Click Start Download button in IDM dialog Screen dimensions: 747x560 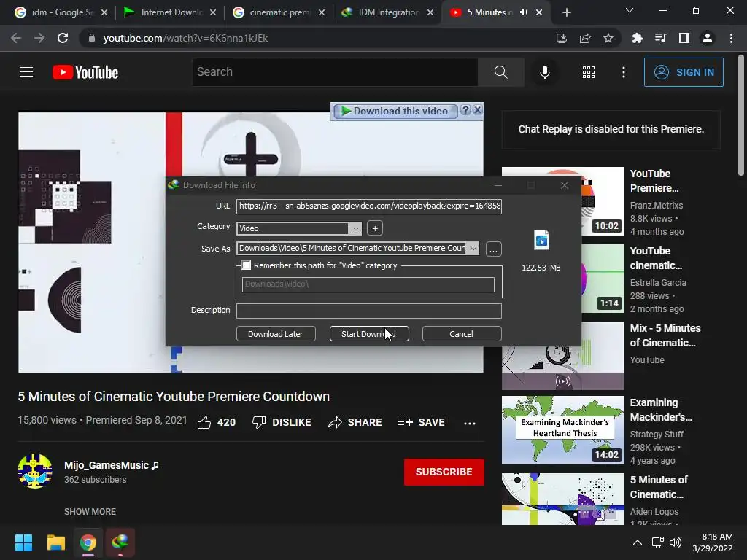[x=369, y=334]
